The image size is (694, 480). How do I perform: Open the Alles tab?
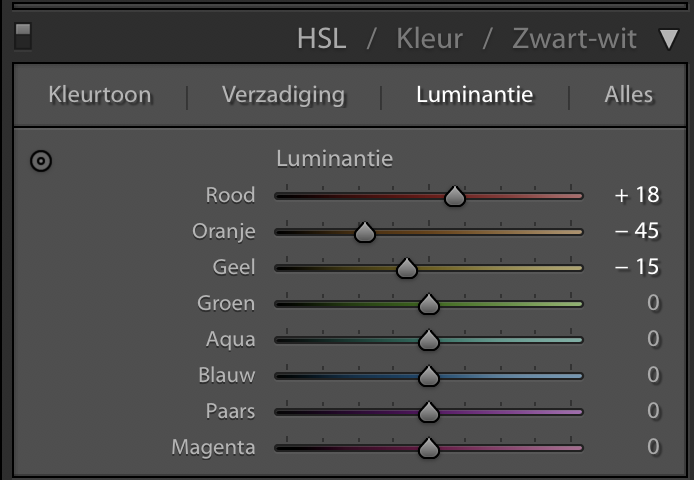628,95
